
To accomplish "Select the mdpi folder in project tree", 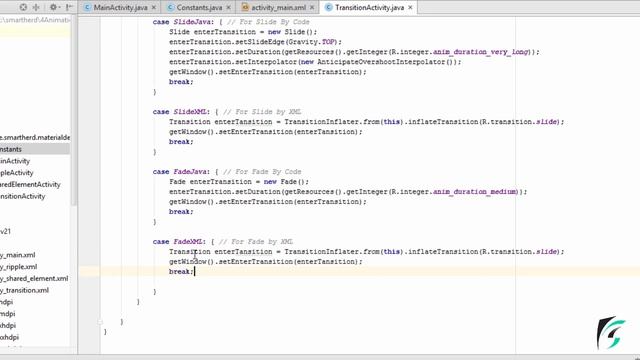I will point(8,314).
